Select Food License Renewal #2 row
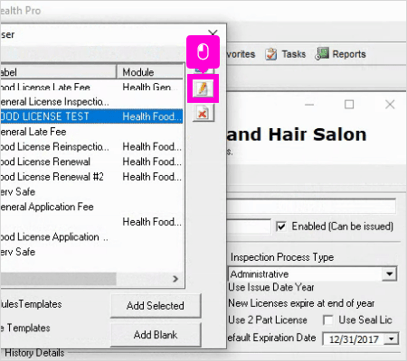 pyautogui.click(x=92, y=177)
